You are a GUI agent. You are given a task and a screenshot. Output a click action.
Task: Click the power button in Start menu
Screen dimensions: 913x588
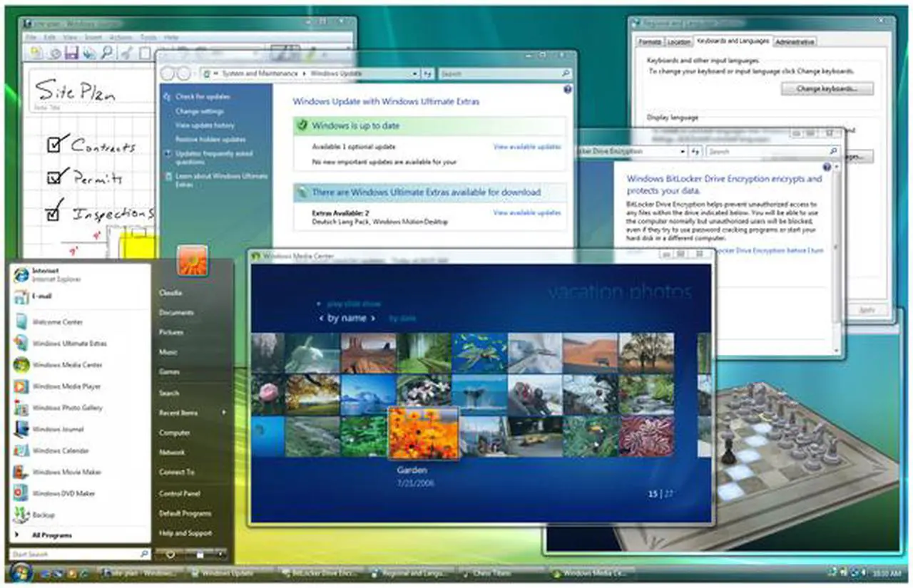pos(171,554)
